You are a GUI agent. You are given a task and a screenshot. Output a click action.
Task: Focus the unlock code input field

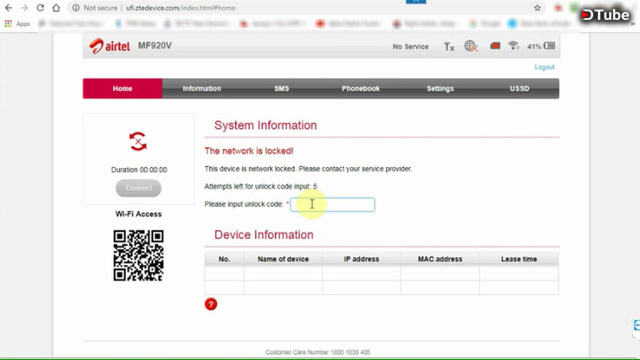tap(332, 204)
